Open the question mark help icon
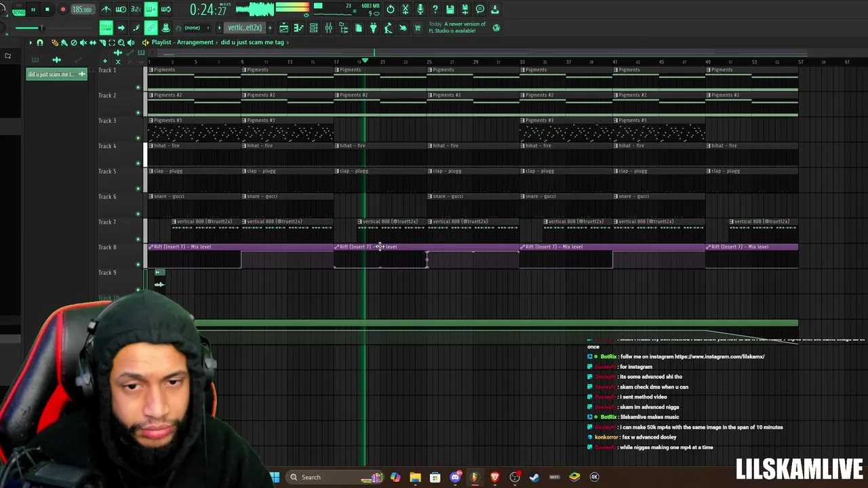The image size is (868, 488). (435, 9)
